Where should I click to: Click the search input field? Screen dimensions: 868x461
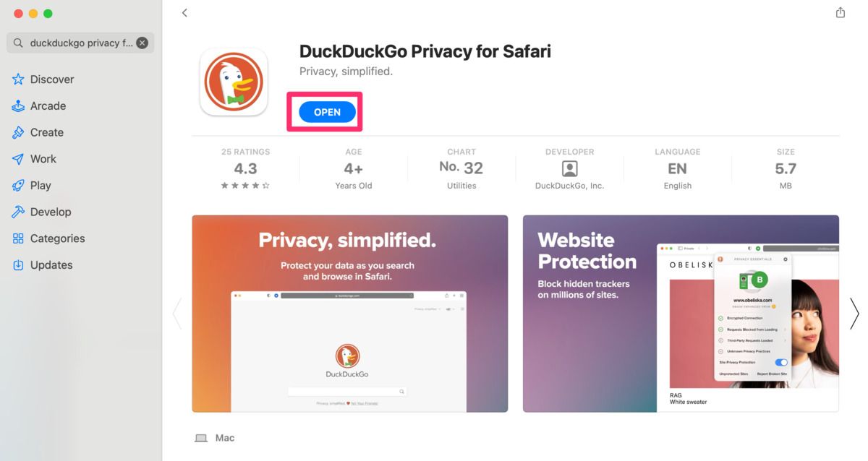81,43
